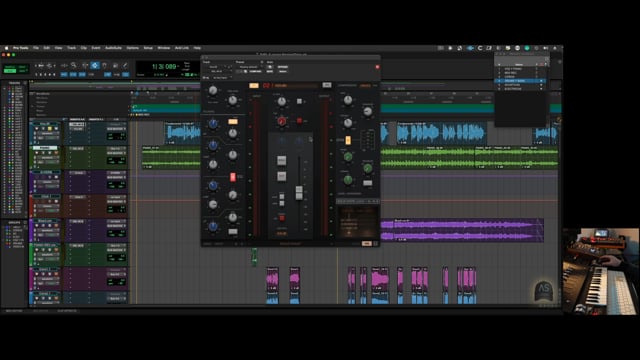Toggle yellow button in plug-in dynamics section
This screenshot has width=640, height=360.
click(348, 140)
